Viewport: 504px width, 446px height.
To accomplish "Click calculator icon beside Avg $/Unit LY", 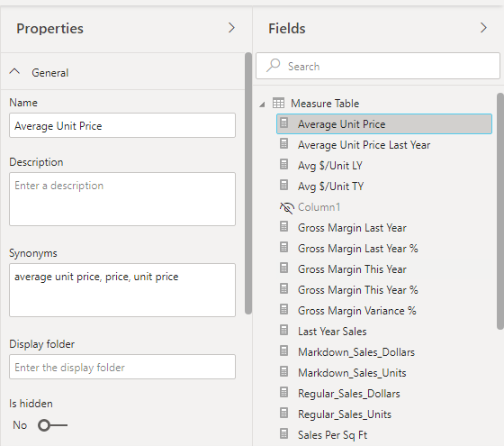I will click(283, 165).
